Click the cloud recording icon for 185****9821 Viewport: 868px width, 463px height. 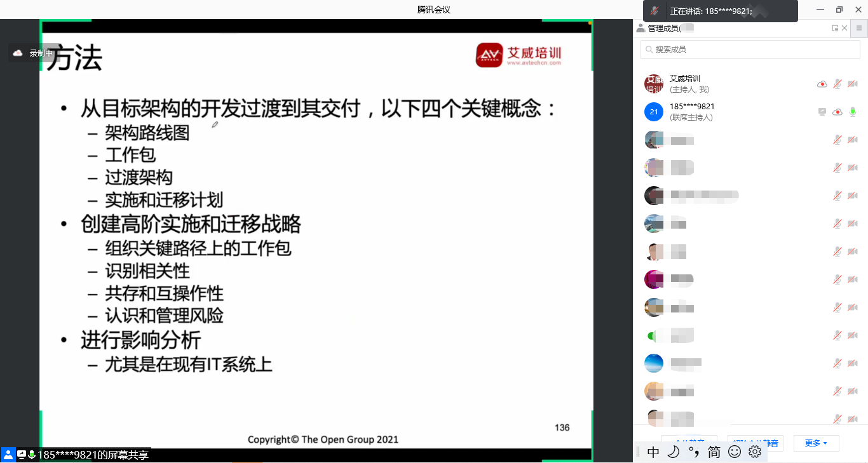[x=837, y=112]
